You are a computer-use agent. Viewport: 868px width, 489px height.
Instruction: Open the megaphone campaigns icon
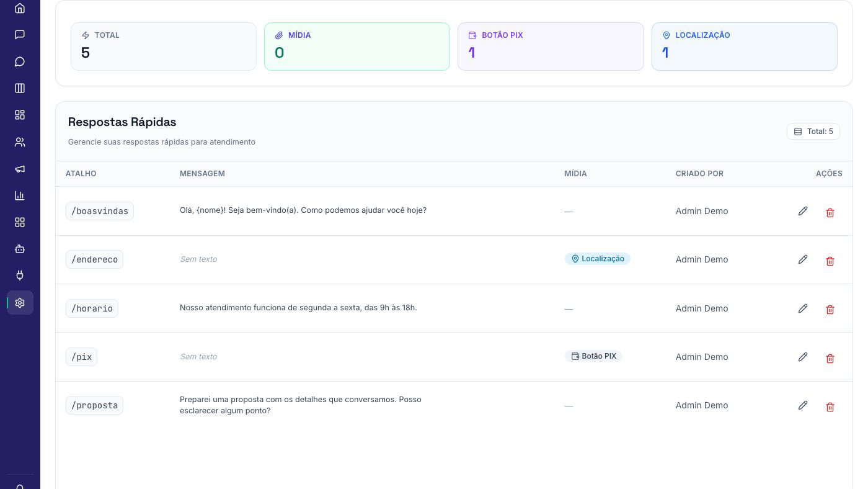coord(20,169)
